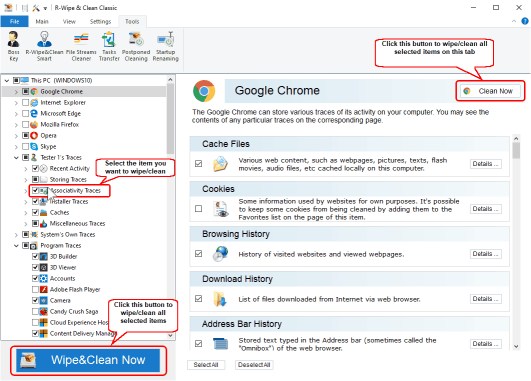Launch the File Streams Cleaner

coord(81,46)
